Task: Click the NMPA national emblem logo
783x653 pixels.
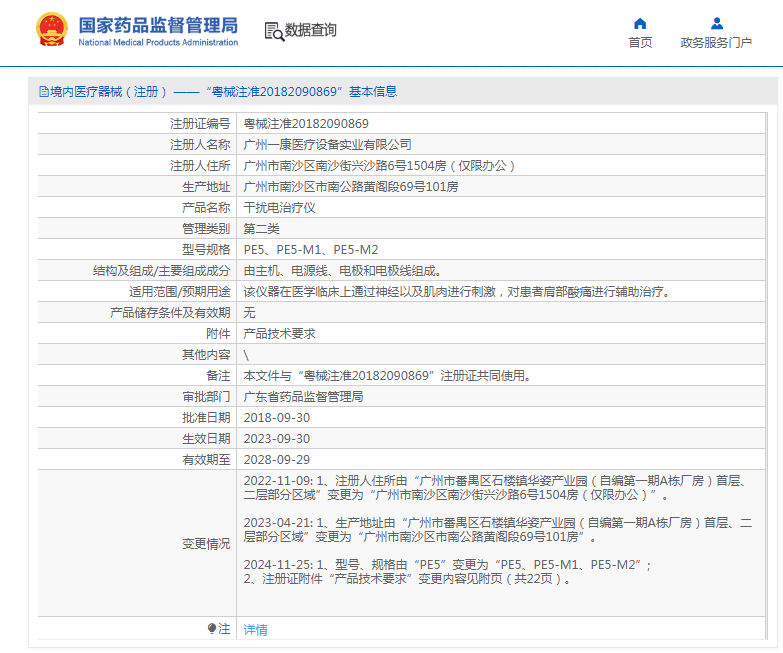Action: pyautogui.click(x=52, y=30)
